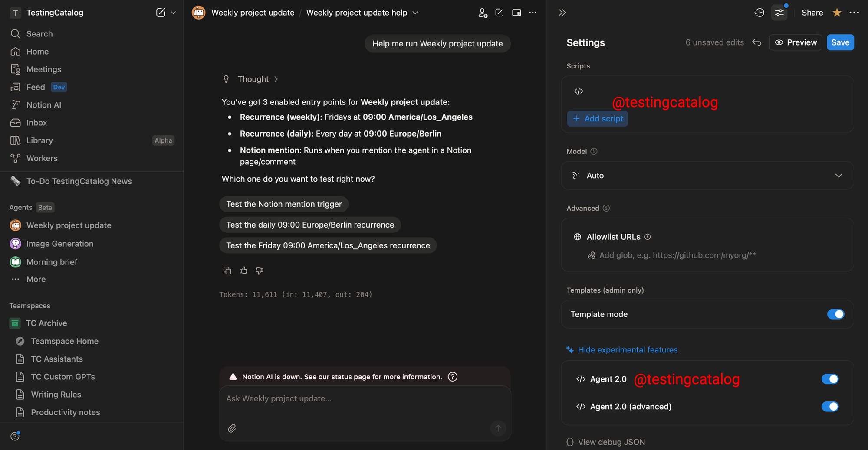The width and height of the screenshot is (868, 450).
Task: Open version history clock icon
Action: coord(759,13)
